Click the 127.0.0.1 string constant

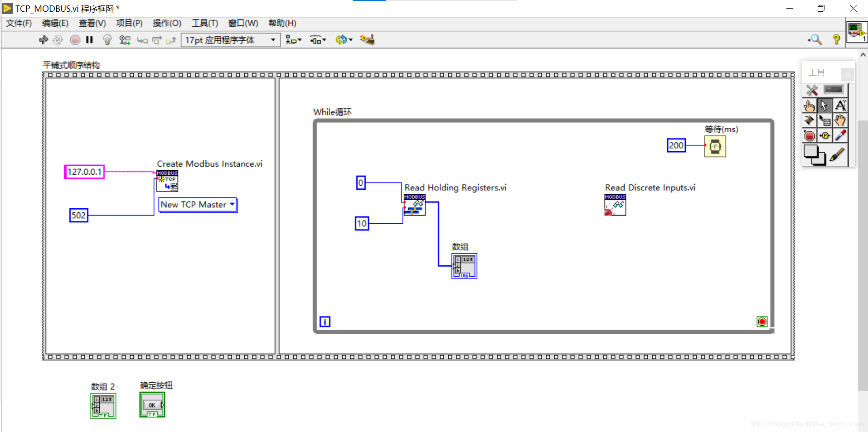pyautogui.click(x=84, y=172)
